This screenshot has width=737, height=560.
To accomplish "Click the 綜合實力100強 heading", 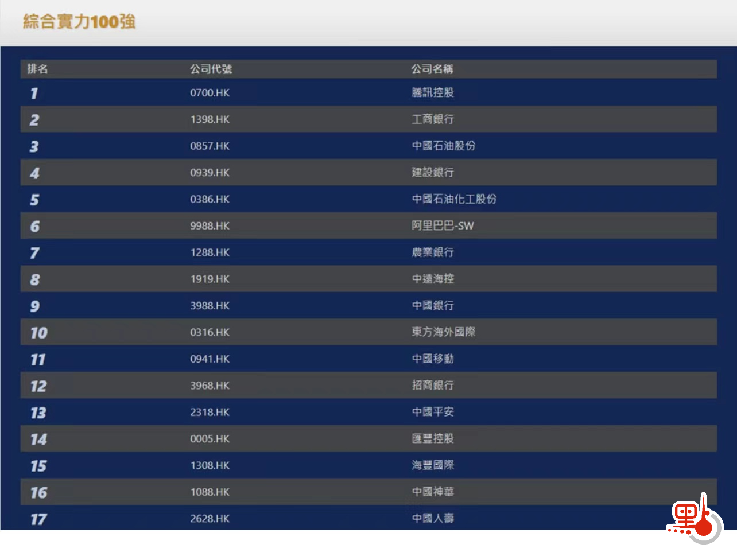I will (x=79, y=22).
